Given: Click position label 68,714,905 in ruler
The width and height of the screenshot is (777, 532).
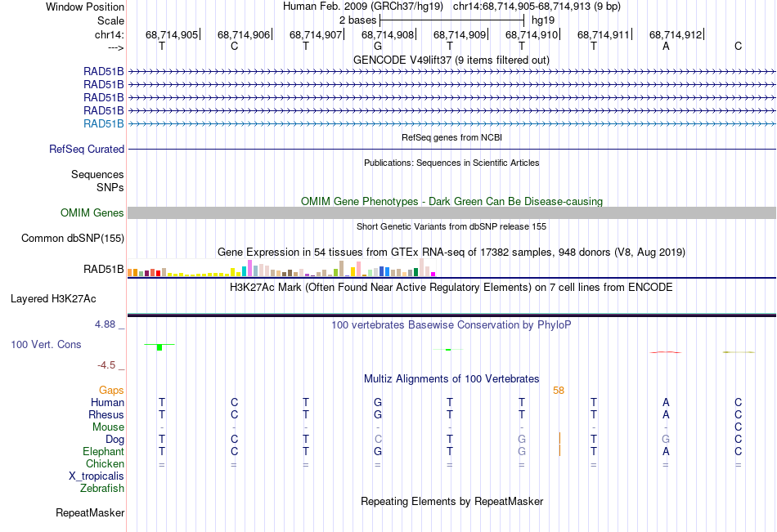Looking at the screenshot, I should tap(172, 34).
